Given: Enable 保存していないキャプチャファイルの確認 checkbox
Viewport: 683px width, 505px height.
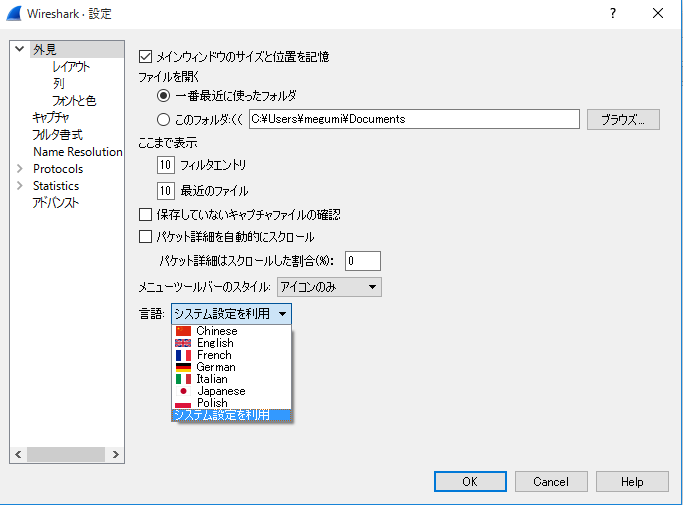Looking at the screenshot, I should pyautogui.click(x=145, y=214).
